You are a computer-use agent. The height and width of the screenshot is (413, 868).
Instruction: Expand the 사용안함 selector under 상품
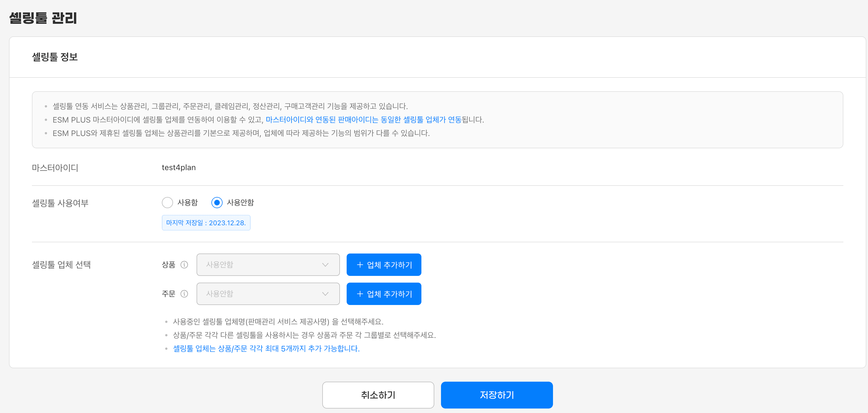point(268,265)
